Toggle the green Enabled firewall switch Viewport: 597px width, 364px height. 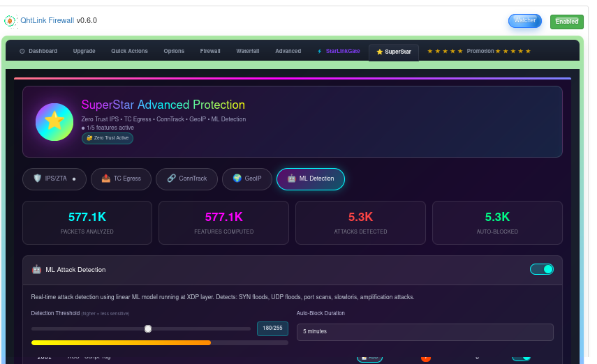566,22
